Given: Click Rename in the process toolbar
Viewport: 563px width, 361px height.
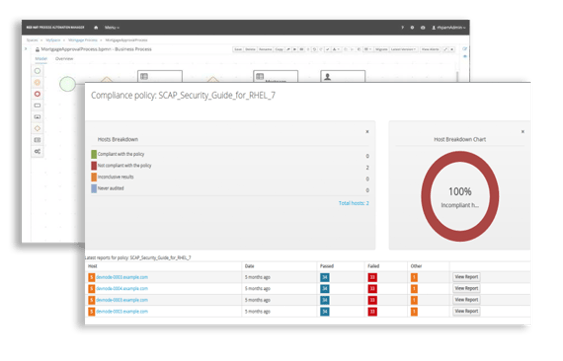Looking at the screenshot, I should [266, 49].
